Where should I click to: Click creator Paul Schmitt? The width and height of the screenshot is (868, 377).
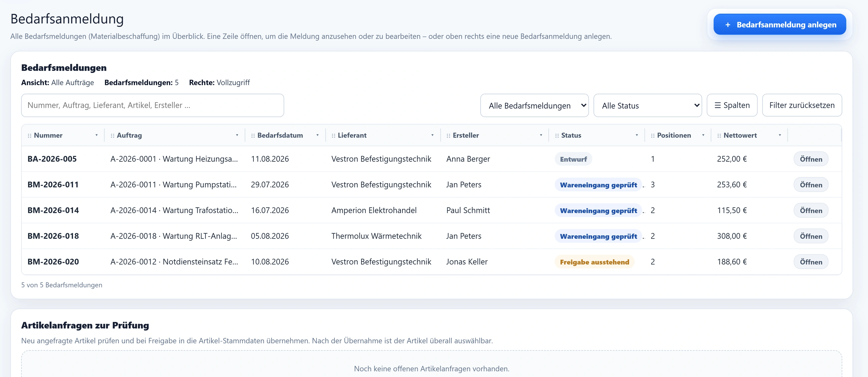pyautogui.click(x=468, y=210)
